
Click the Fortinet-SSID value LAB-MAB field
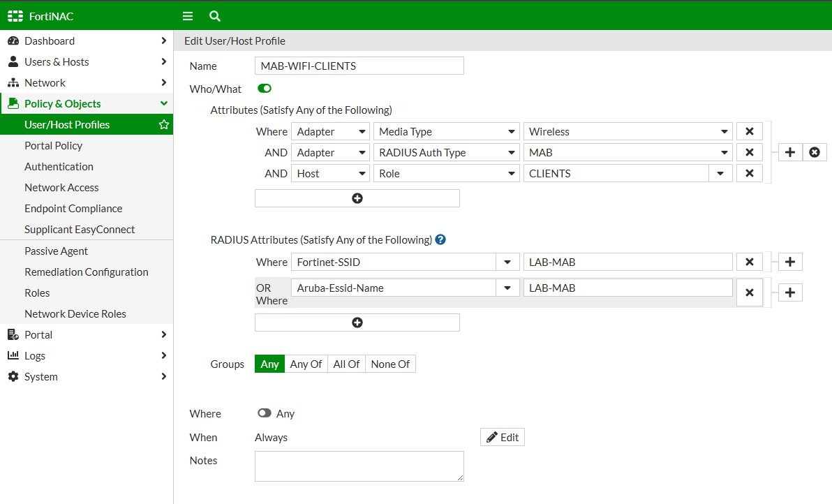627,262
